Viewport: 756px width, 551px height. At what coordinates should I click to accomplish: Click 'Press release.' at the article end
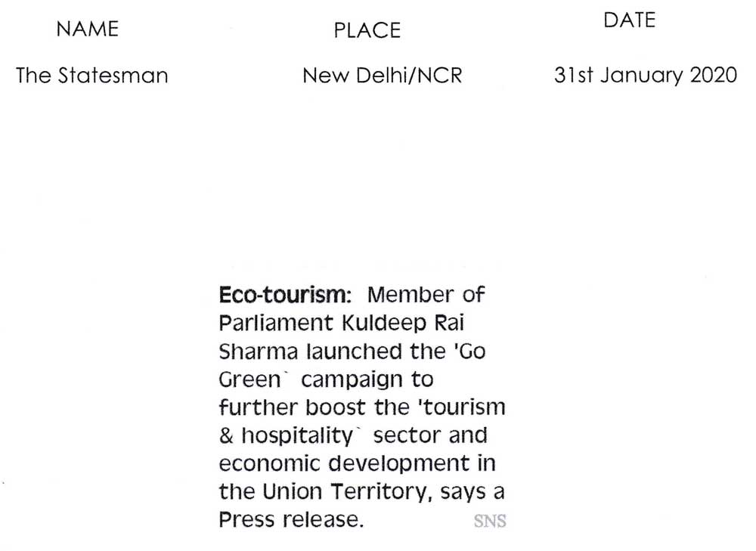pyautogui.click(x=291, y=520)
